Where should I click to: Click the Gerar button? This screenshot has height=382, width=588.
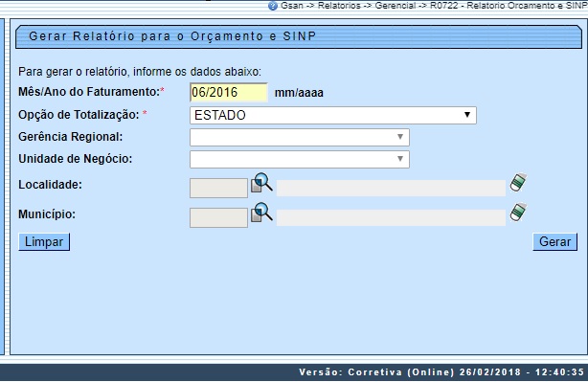[x=554, y=242]
